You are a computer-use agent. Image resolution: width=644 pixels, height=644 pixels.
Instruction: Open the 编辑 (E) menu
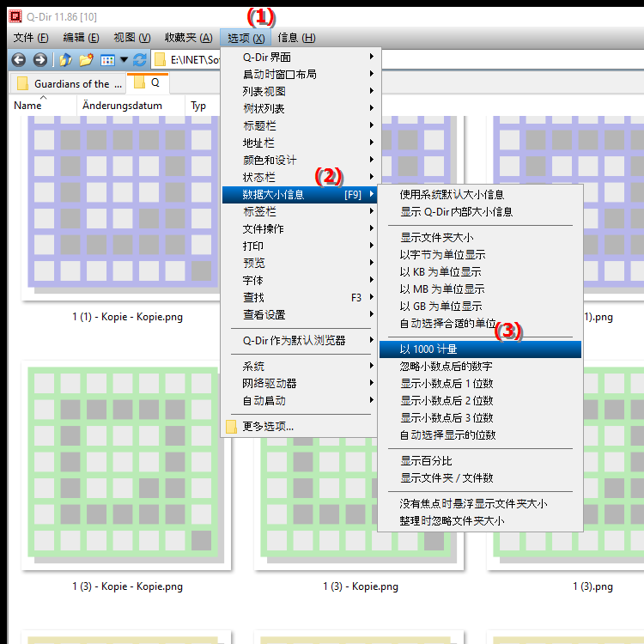pyautogui.click(x=81, y=38)
